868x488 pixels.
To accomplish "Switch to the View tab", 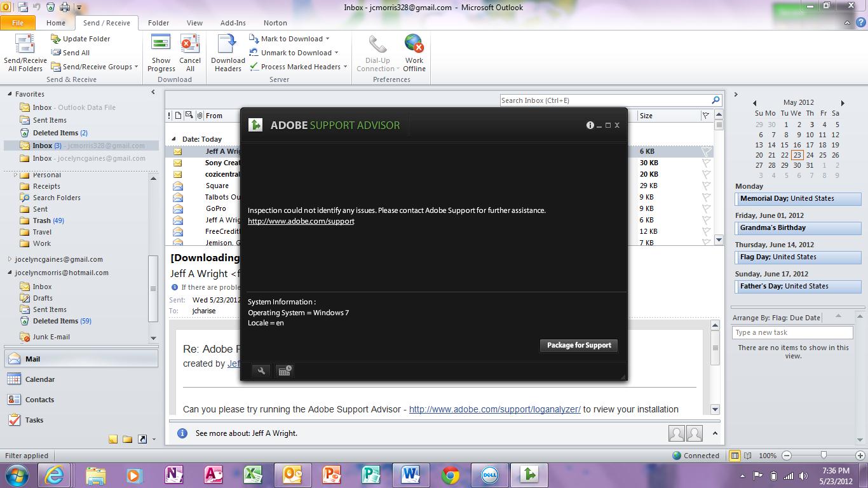I will click(194, 23).
